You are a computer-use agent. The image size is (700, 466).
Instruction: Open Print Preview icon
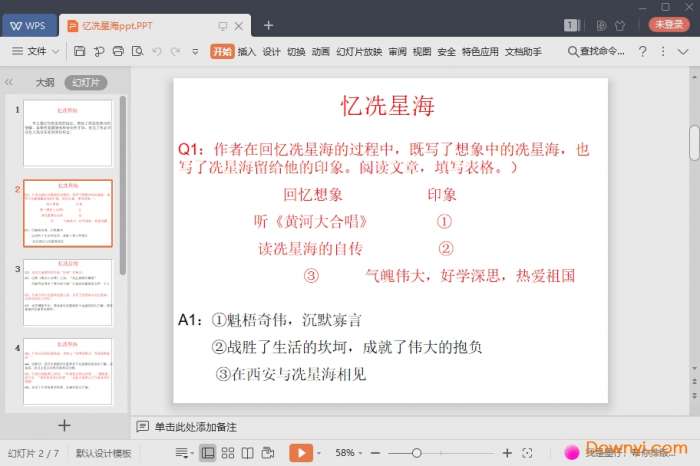click(138, 51)
